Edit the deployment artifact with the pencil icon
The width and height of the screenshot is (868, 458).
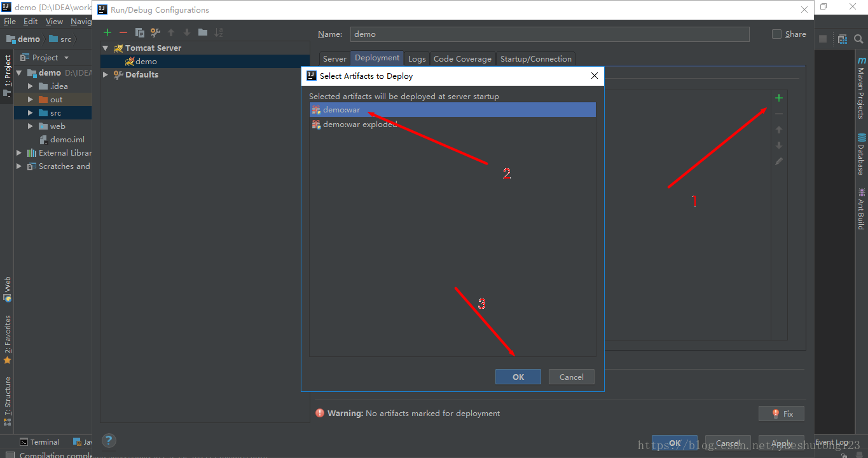(779, 161)
